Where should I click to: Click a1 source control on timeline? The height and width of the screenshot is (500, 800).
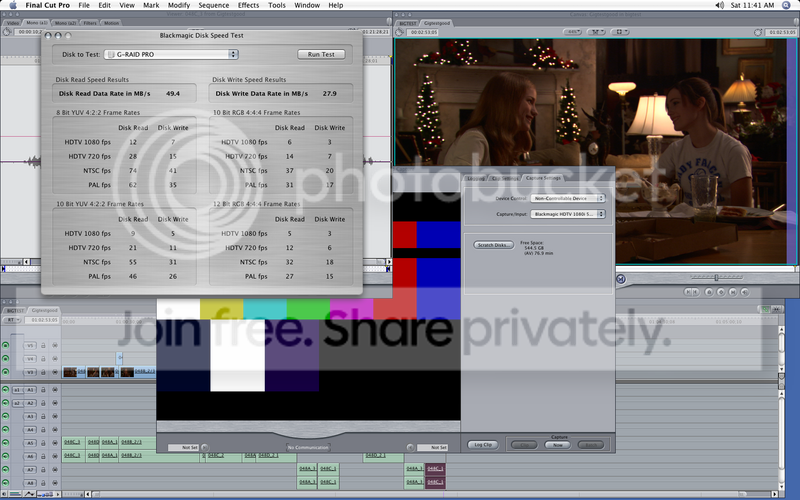point(17,390)
